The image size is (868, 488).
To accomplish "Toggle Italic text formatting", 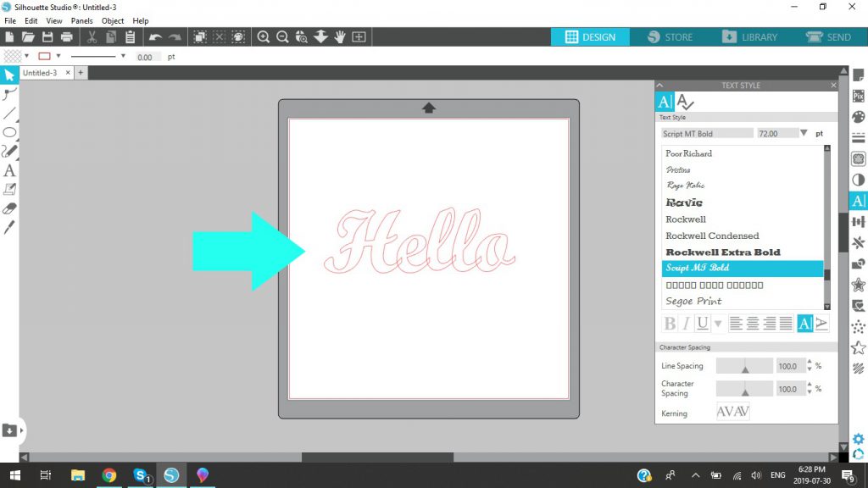I will (686, 323).
